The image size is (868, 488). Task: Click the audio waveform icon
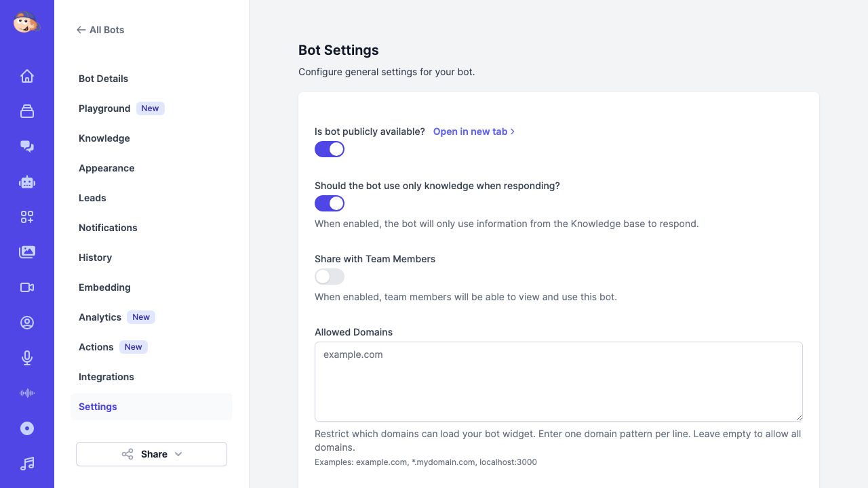[27, 393]
